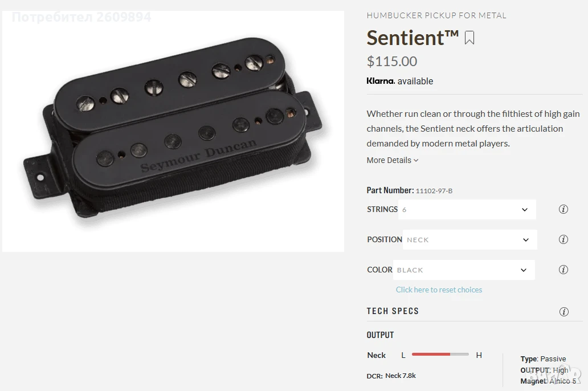This screenshot has width=588, height=391.
Task: Open the COLOR dropdown showing BLACK
Action: pyautogui.click(x=464, y=270)
